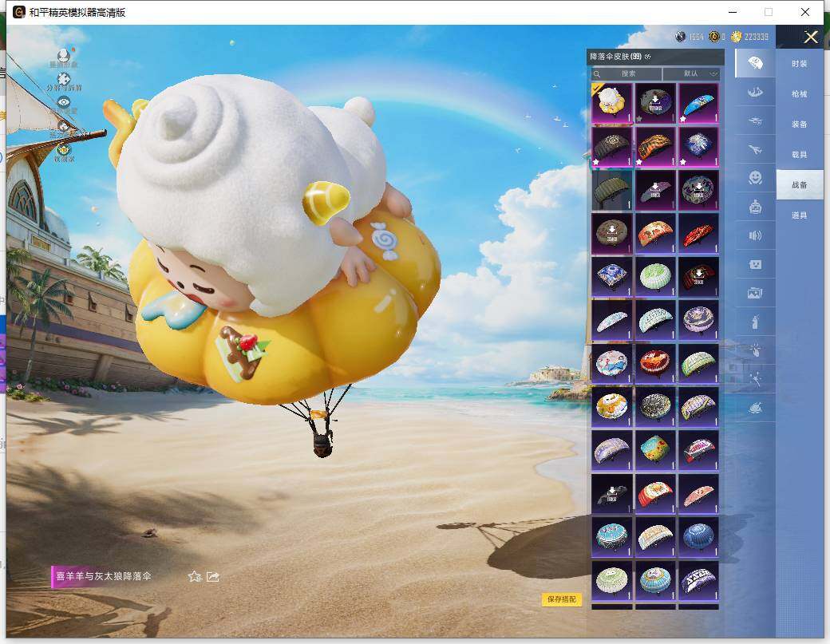Switch to the 装备 tab
This screenshot has width=830, height=644.
(x=800, y=124)
